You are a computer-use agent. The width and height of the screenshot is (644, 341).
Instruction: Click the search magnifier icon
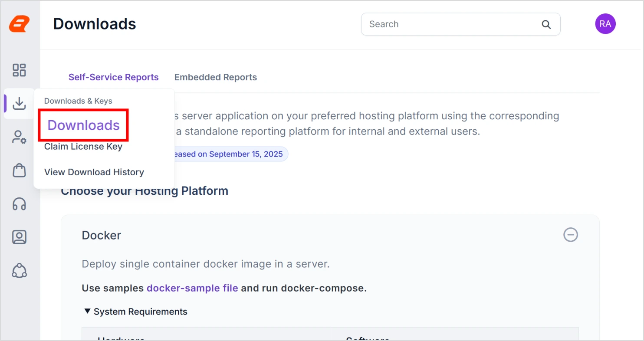(x=546, y=24)
